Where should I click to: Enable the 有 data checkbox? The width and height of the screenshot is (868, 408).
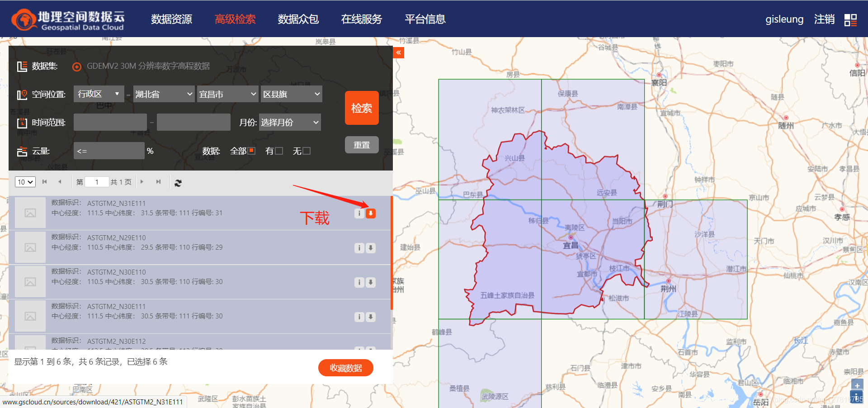279,151
